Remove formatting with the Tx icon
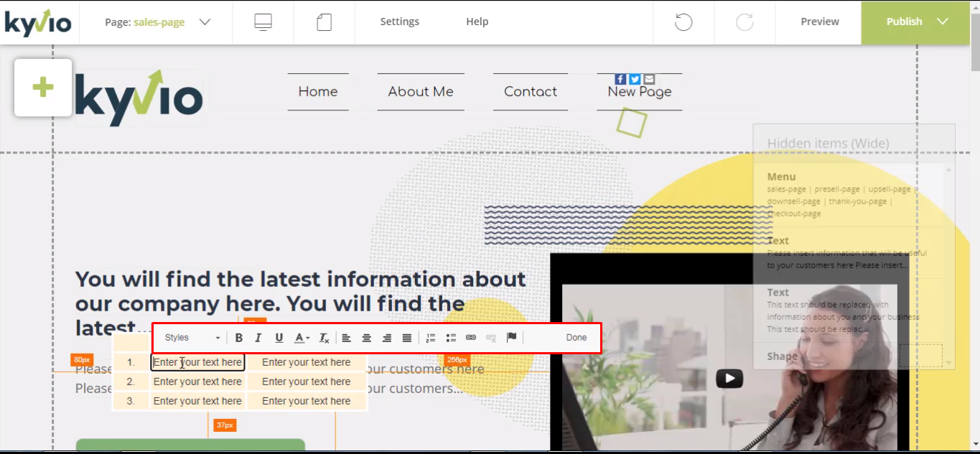This screenshot has height=454, width=980. 324,338
